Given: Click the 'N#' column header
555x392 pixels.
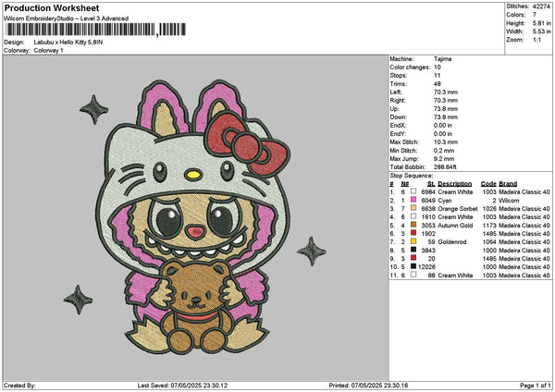Looking at the screenshot, I should (x=405, y=184).
